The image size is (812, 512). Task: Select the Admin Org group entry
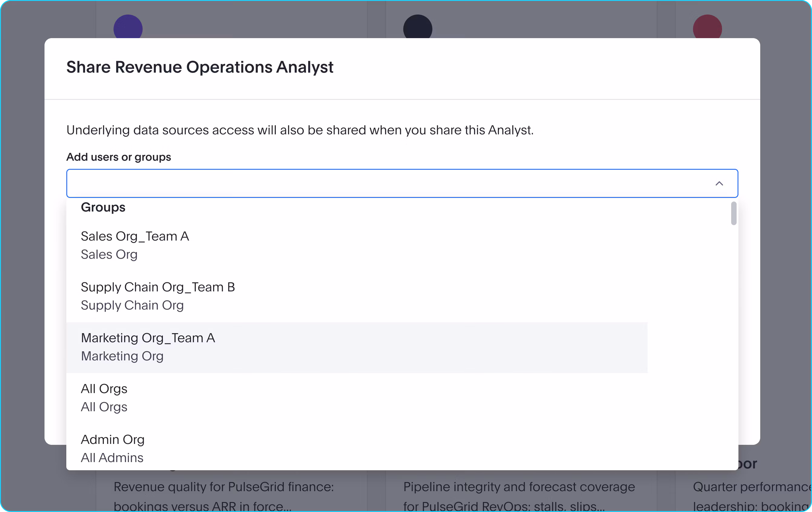pyautogui.click(x=357, y=447)
